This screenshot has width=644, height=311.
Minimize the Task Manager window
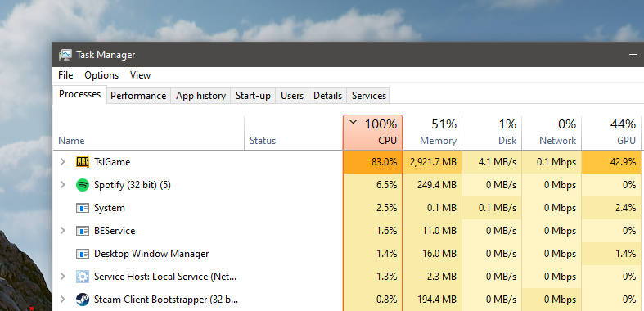pyautogui.click(x=633, y=54)
